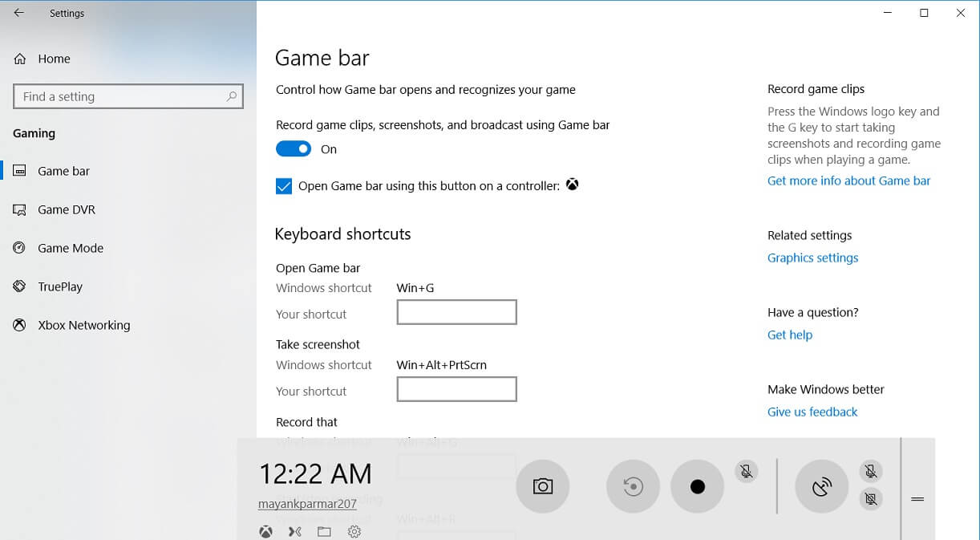980x540 pixels.
Task: Click the Get help link
Action: point(790,335)
